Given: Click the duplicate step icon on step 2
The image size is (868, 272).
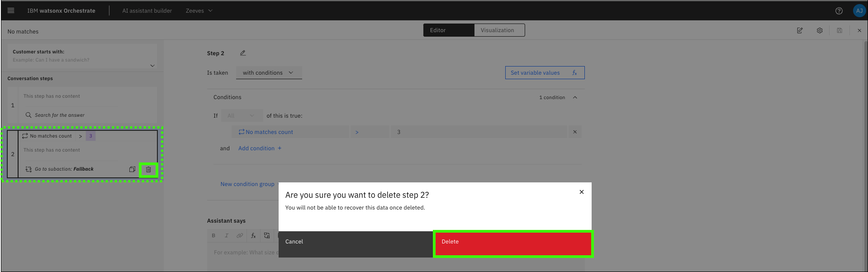Looking at the screenshot, I should 132,169.
